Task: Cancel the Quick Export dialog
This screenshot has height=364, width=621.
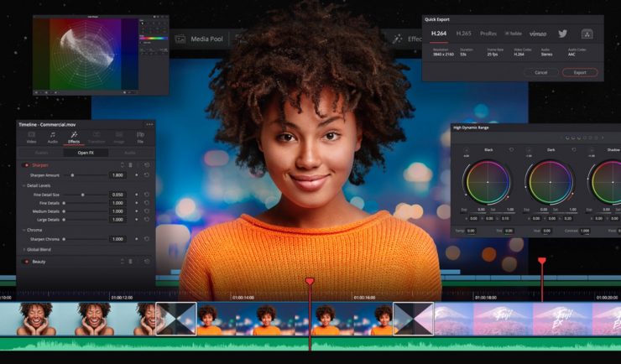Action: 540,73
